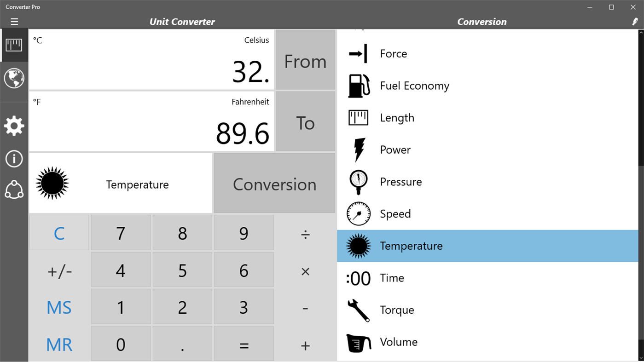Toggle sign with the +/- key
Screen dimensions: 644x362
(59, 271)
